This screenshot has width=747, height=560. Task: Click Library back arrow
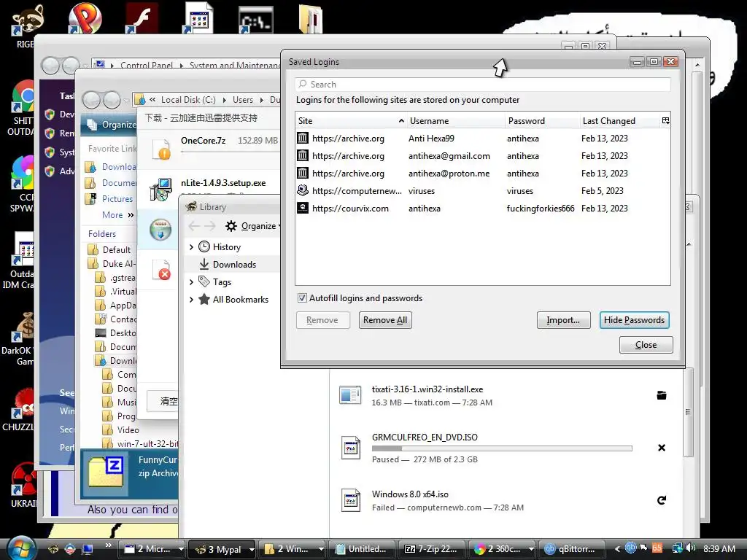pyautogui.click(x=194, y=226)
